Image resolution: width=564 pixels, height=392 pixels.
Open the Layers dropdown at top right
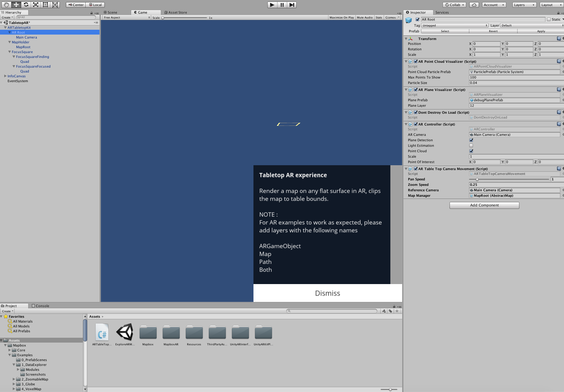pyautogui.click(x=524, y=5)
